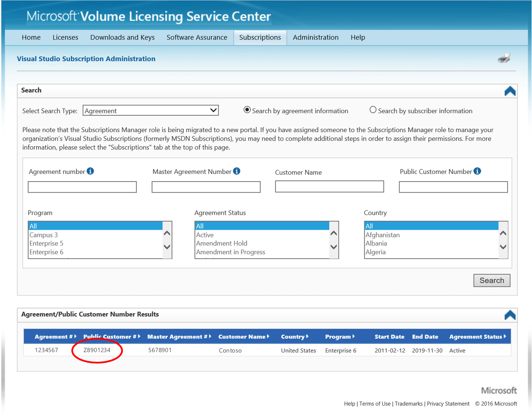Select Albania in the Country list

[x=431, y=243]
